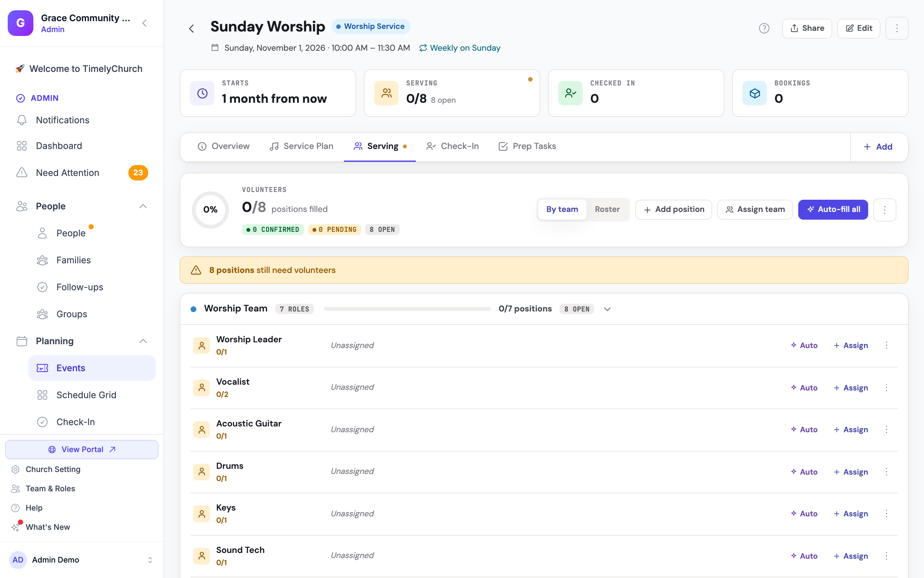Open volunteers card three-dot menu
This screenshot has width=924, height=578.
885,209
